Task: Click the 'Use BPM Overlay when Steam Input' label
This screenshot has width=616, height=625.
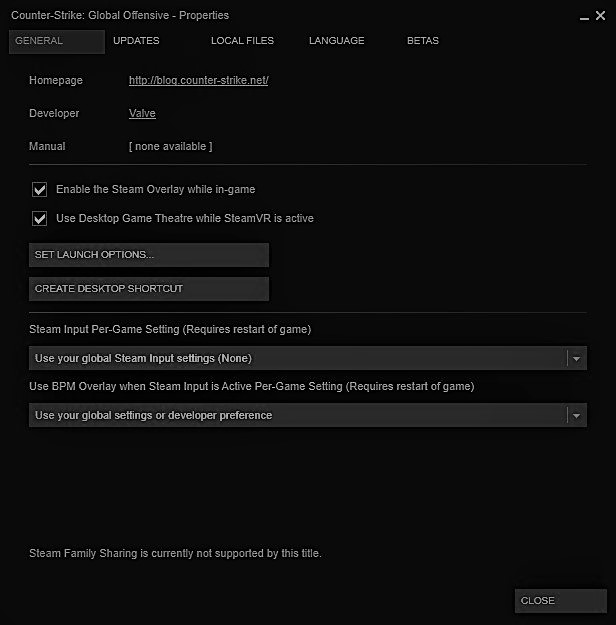Action: coord(252,386)
